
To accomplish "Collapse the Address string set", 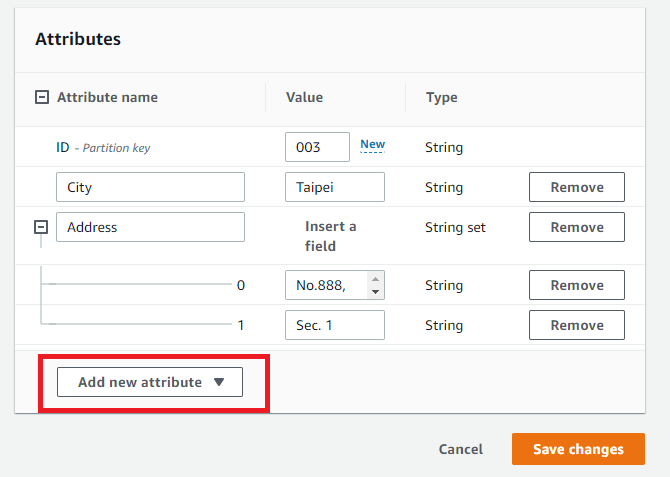I will pos(42,227).
